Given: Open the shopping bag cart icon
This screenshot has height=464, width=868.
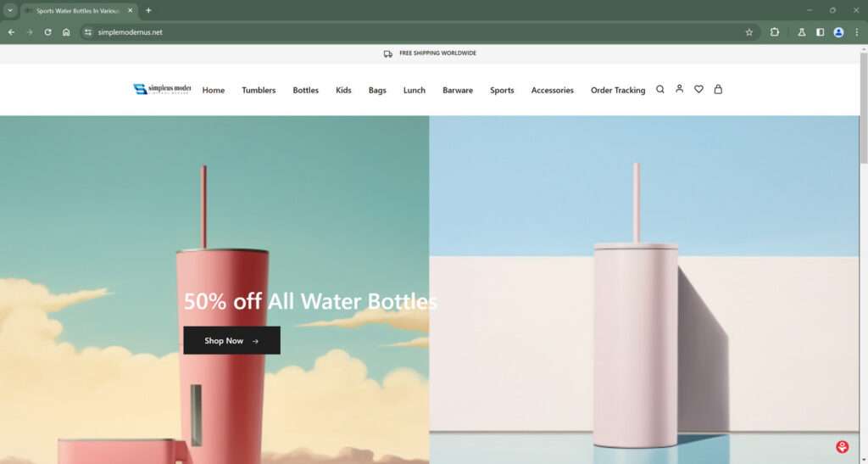Looking at the screenshot, I should tap(718, 89).
